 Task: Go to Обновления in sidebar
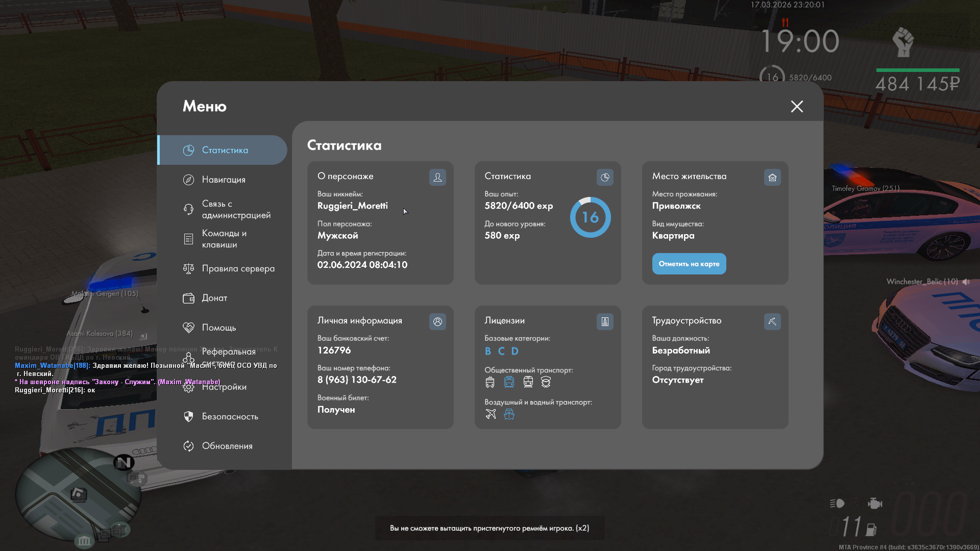(x=227, y=446)
